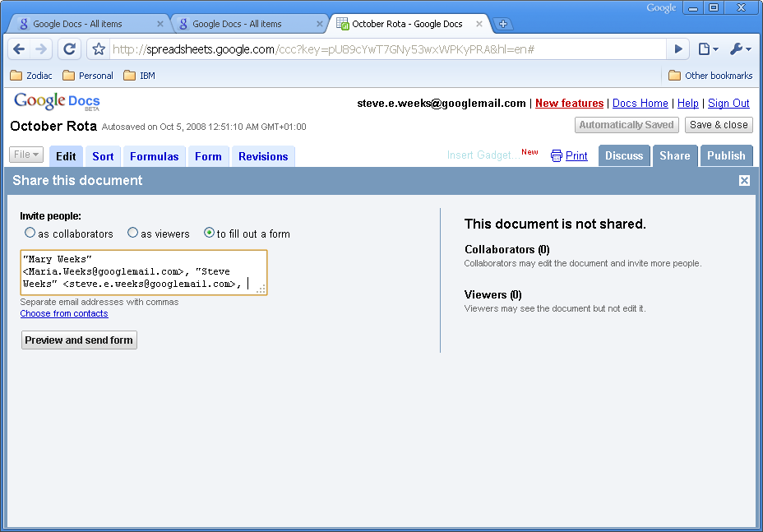The width and height of the screenshot is (763, 532).
Task: Go to Docs Home link
Action: point(640,103)
